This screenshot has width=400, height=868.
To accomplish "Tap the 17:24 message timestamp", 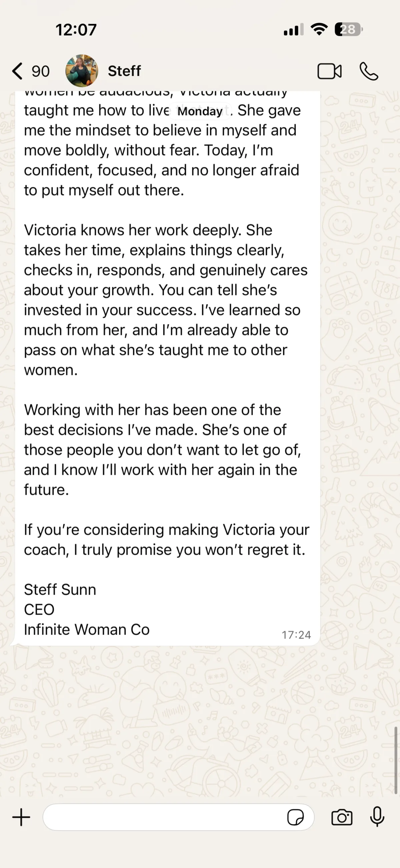I will coord(296,635).
